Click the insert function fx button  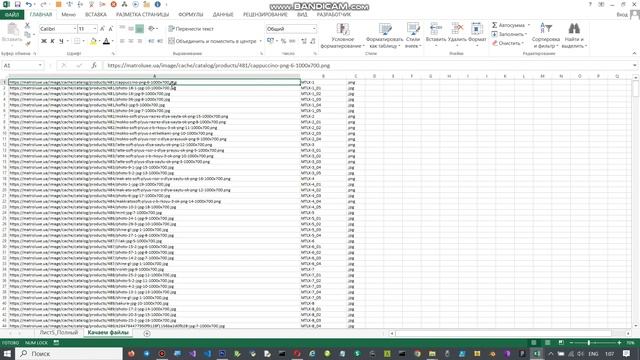(x=94, y=66)
